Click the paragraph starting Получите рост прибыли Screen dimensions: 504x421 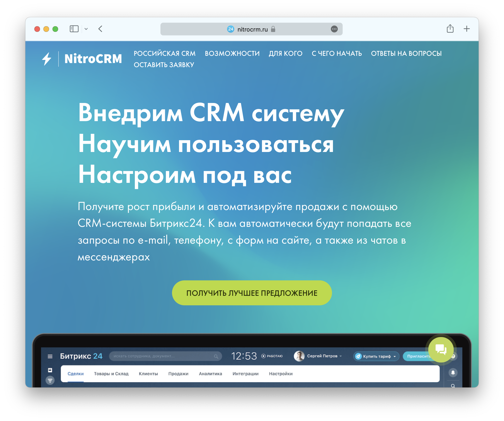(x=244, y=232)
